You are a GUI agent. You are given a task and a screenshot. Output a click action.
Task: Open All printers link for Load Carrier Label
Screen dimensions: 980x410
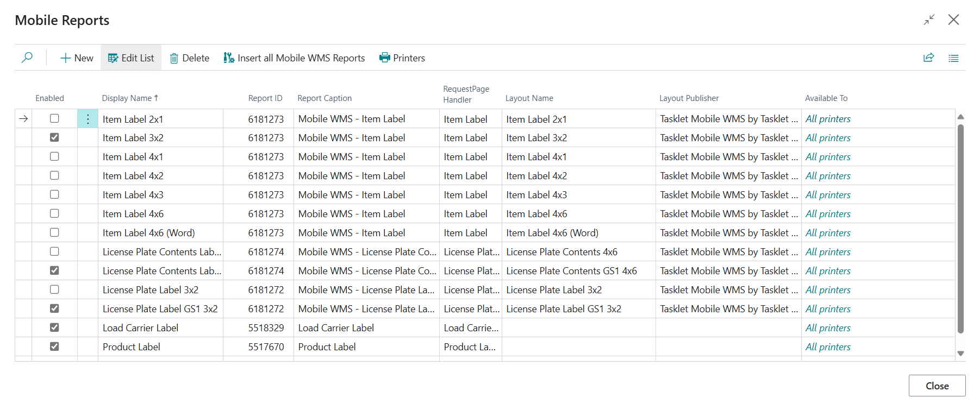tap(828, 328)
